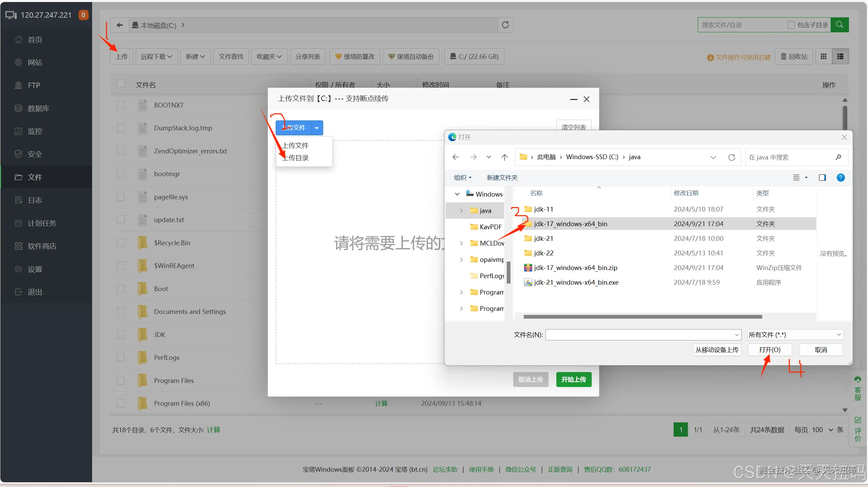868x487 pixels.
Task: Select 上传目录 from the upload menu
Action: pyautogui.click(x=296, y=158)
